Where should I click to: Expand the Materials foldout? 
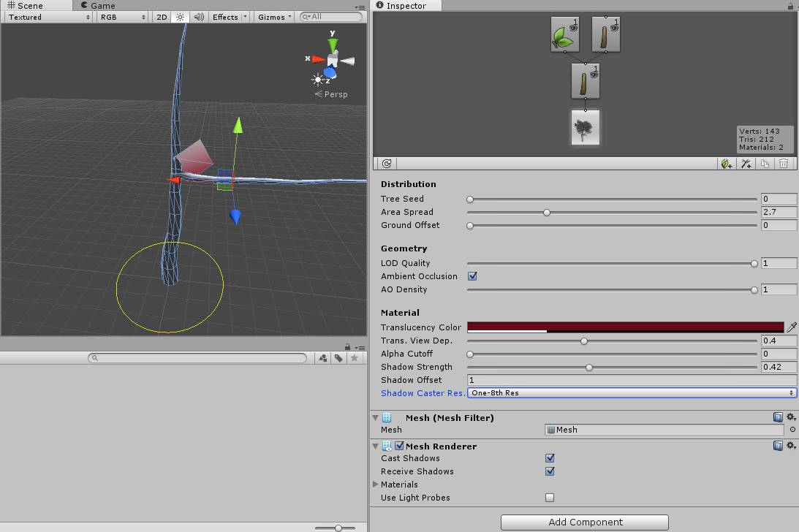pos(376,484)
